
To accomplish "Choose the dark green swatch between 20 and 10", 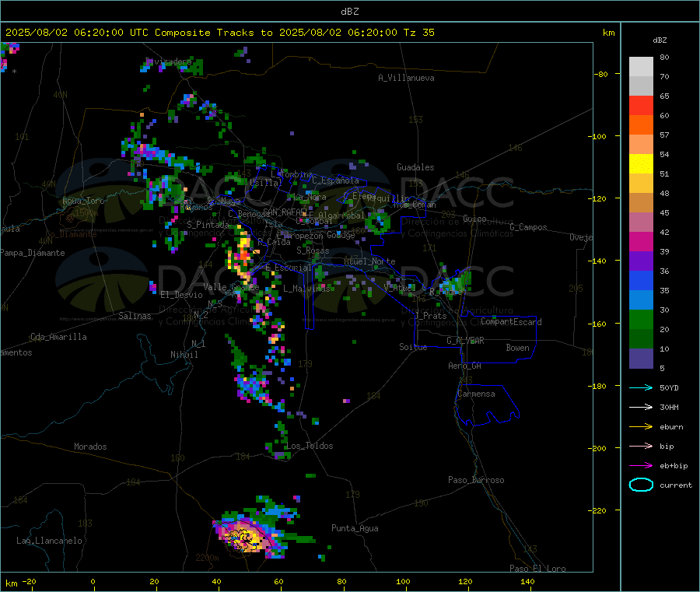I will [641, 339].
